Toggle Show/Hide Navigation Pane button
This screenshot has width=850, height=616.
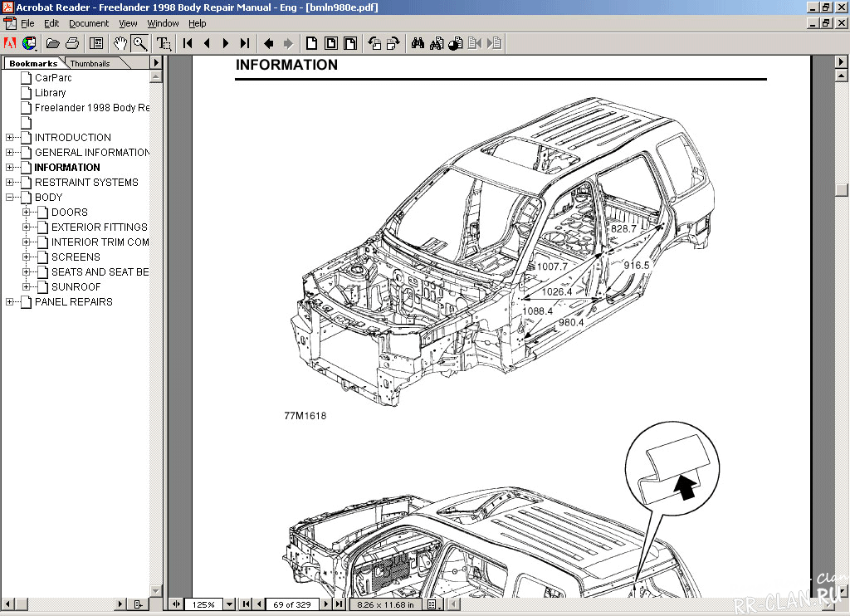[x=96, y=43]
